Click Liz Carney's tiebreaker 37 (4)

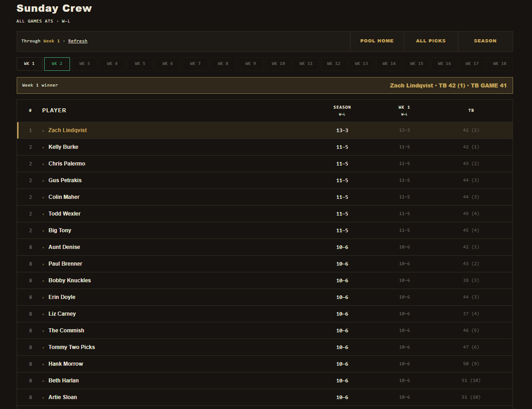[471, 314]
